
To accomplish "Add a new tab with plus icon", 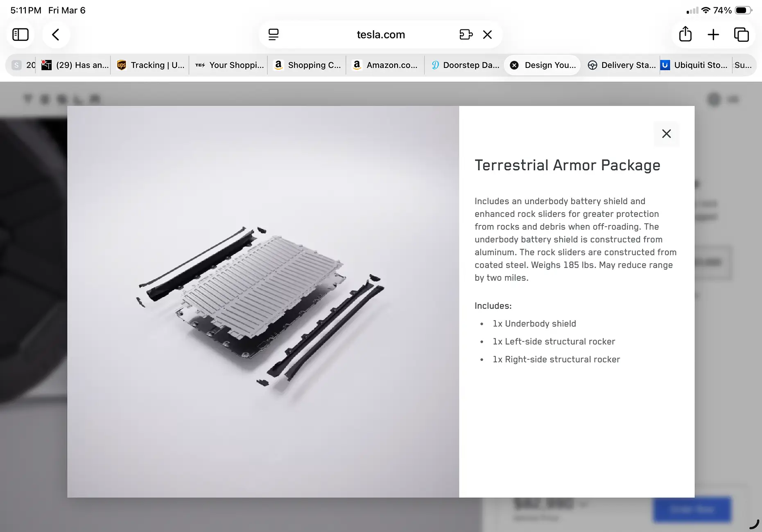I will click(x=713, y=35).
